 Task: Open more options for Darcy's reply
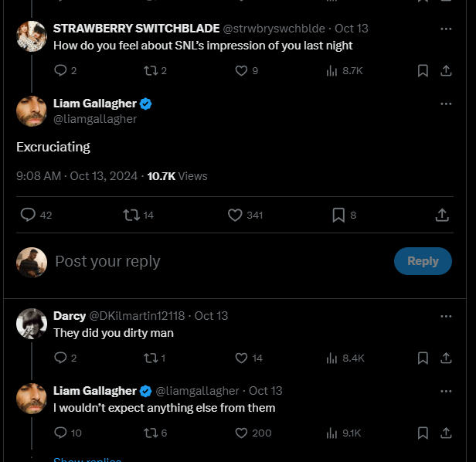pyautogui.click(x=446, y=316)
